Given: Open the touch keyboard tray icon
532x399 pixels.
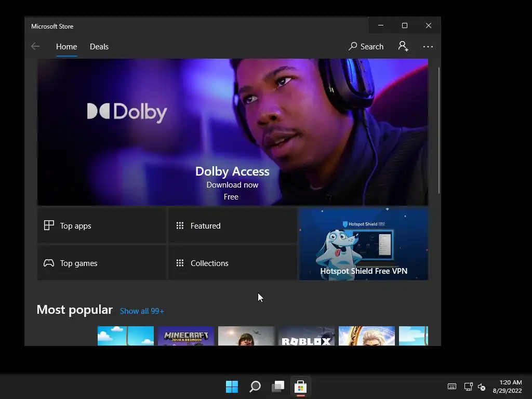Looking at the screenshot, I should click(x=452, y=387).
